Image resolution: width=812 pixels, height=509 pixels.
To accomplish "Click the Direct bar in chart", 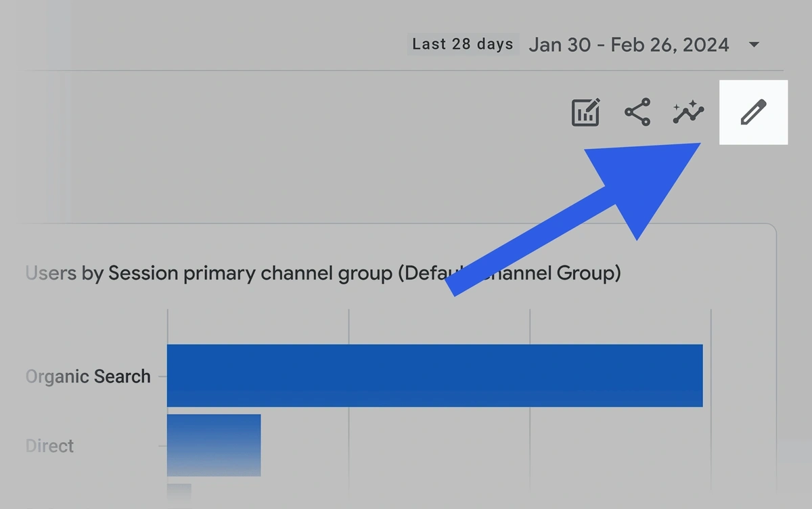I will (x=214, y=445).
